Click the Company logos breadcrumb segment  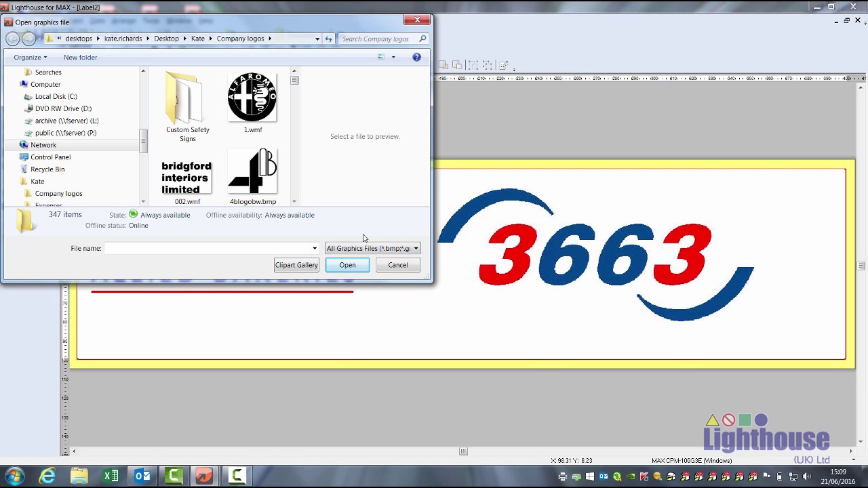tap(240, 39)
